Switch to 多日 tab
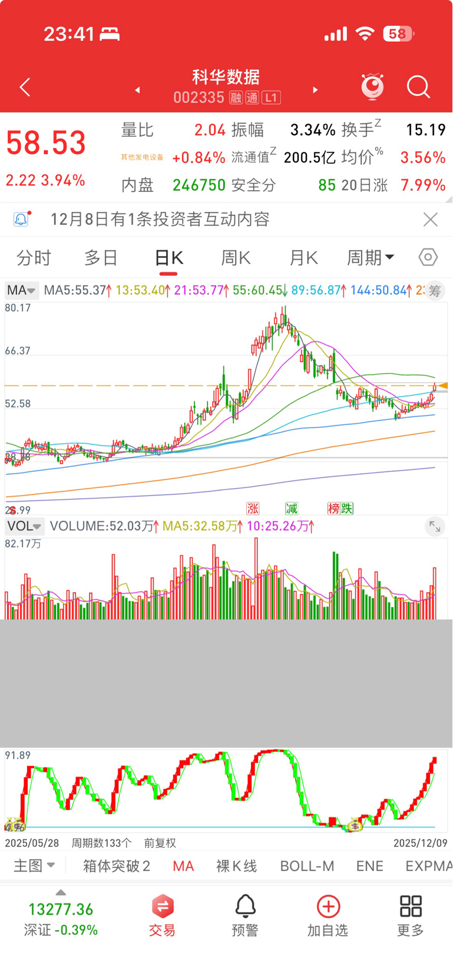453x980 pixels. coord(101,258)
